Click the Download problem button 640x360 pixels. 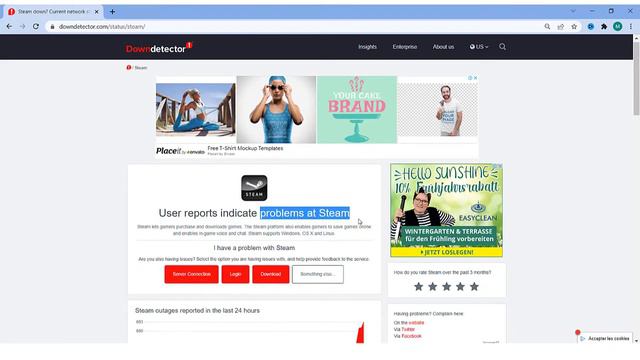tap(271, 274)
